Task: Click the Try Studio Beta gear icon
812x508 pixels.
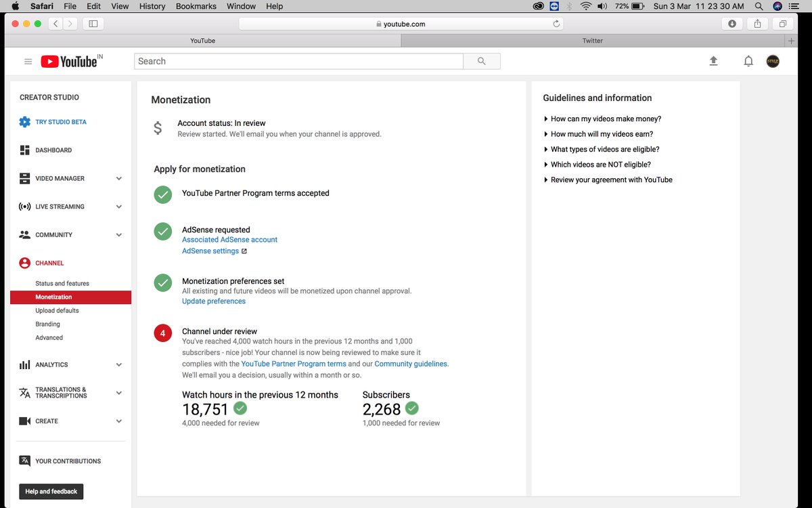Action: point(25,122)
